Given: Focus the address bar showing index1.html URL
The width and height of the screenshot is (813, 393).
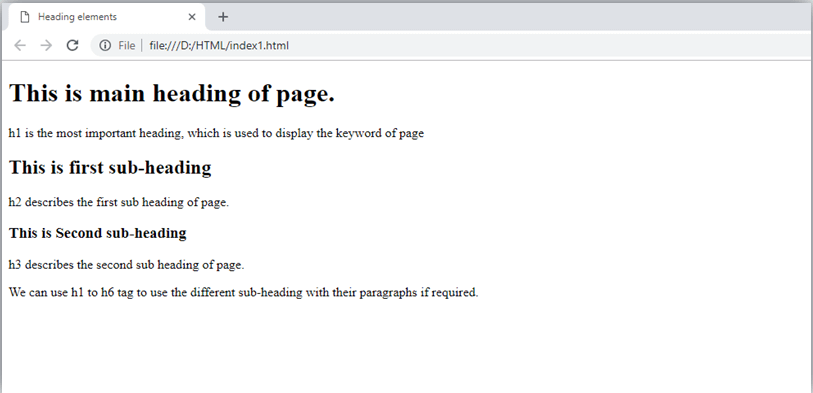Looking at the screenshot, I should (451, 46).
